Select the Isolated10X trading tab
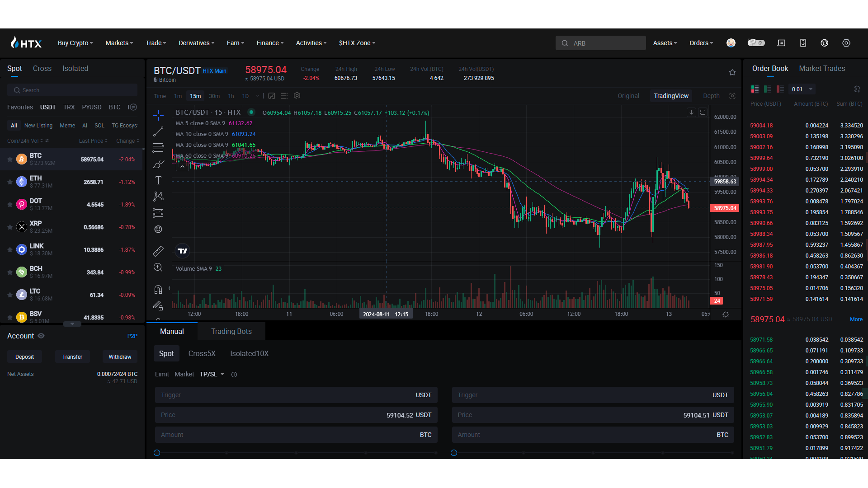The image size is (868, 488). click(250, 353)
